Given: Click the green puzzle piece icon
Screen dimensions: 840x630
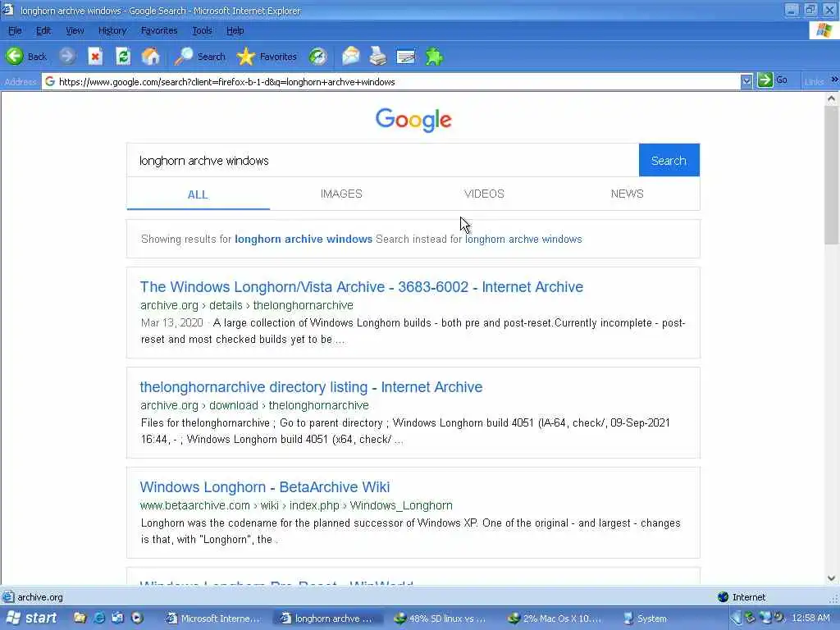Looking at the screenshot, I should click(434, 56).
